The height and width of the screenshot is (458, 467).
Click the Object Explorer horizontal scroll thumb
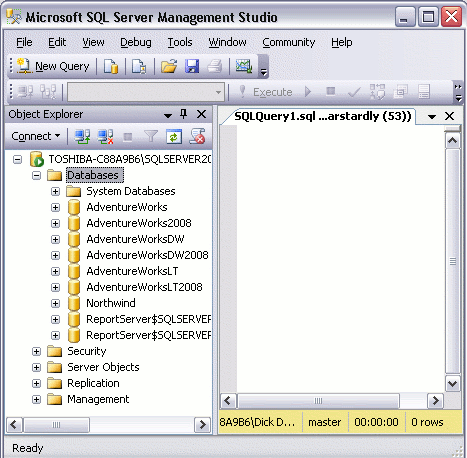click(56, 425)
